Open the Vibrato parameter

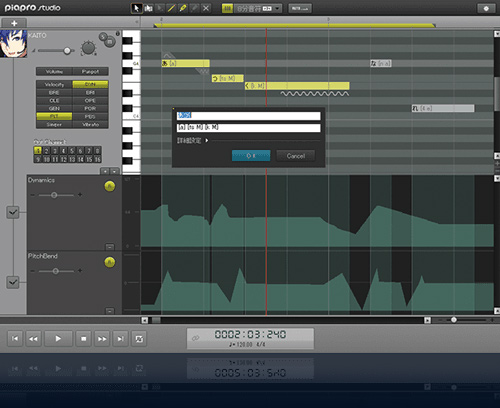90,124
